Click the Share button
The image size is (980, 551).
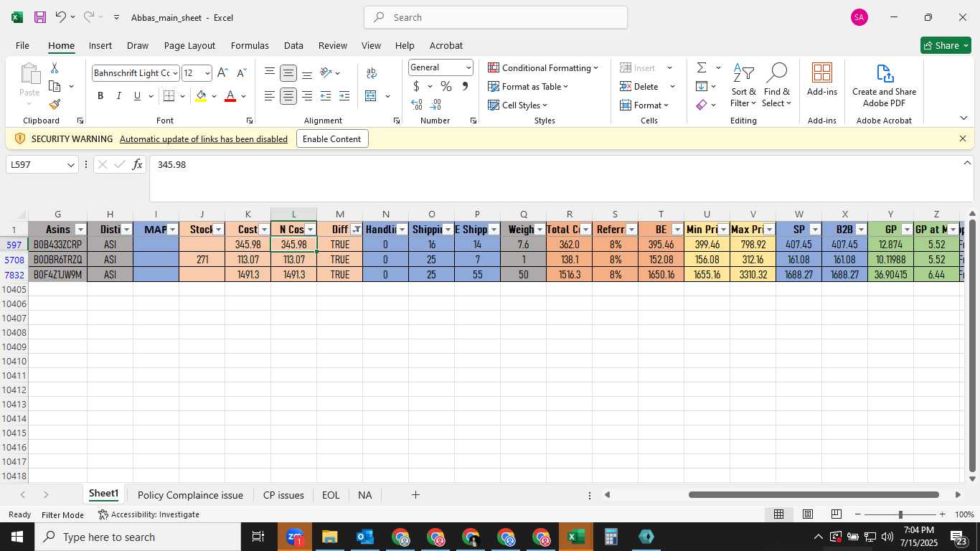[946, 45]
